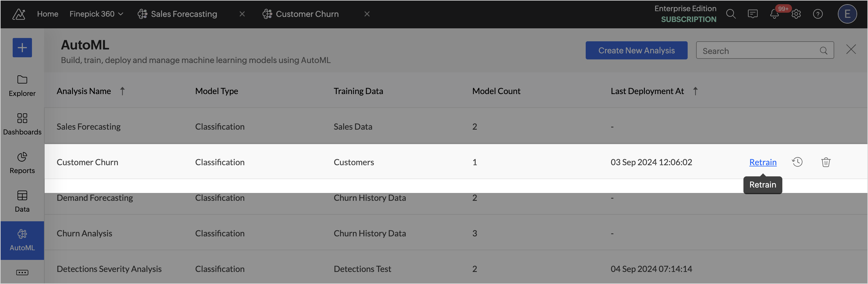Open the Explorer folder icon
Viewport: 868px width, 284px height.
point(22,80)
